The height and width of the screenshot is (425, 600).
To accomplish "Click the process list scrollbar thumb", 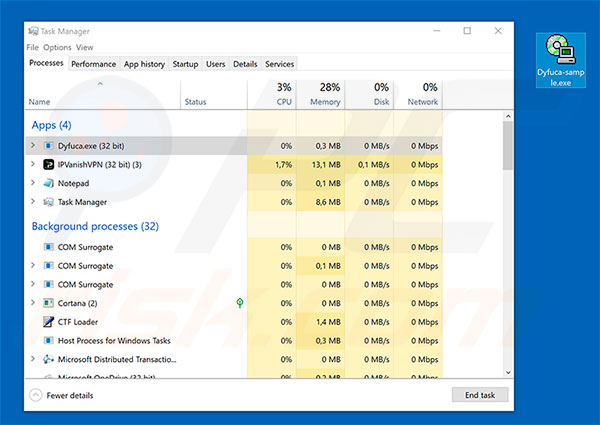I will coord(508,145).
